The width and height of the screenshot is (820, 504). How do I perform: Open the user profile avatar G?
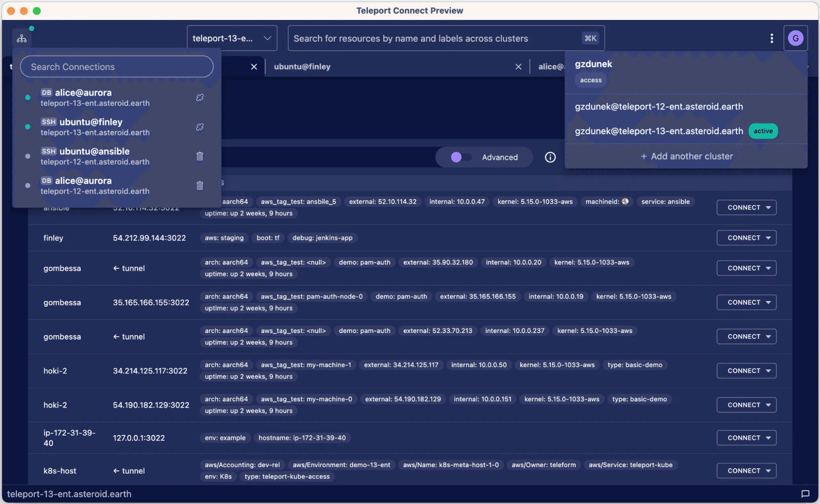[796, 38]
